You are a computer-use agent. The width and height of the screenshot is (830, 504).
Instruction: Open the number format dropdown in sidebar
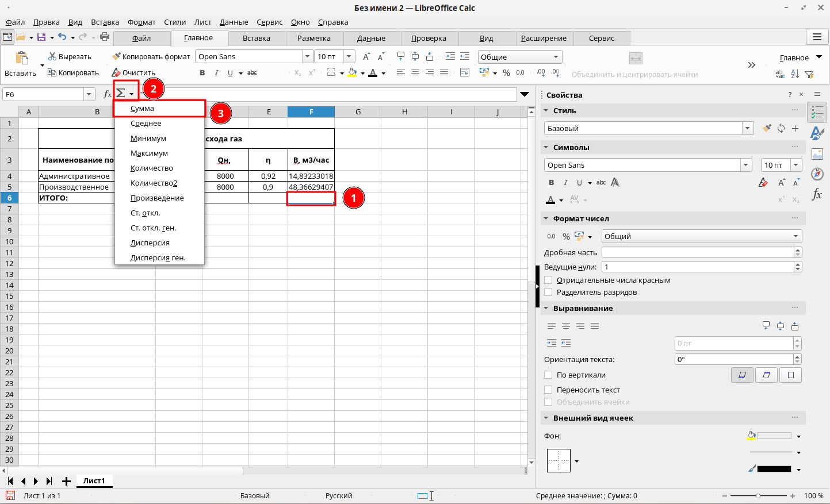pos(796,236)
